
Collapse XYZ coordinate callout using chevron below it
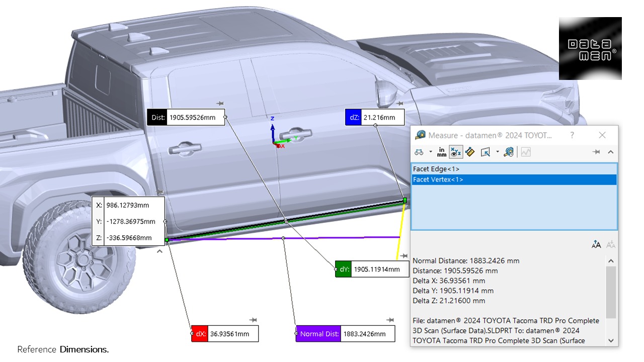159,251
